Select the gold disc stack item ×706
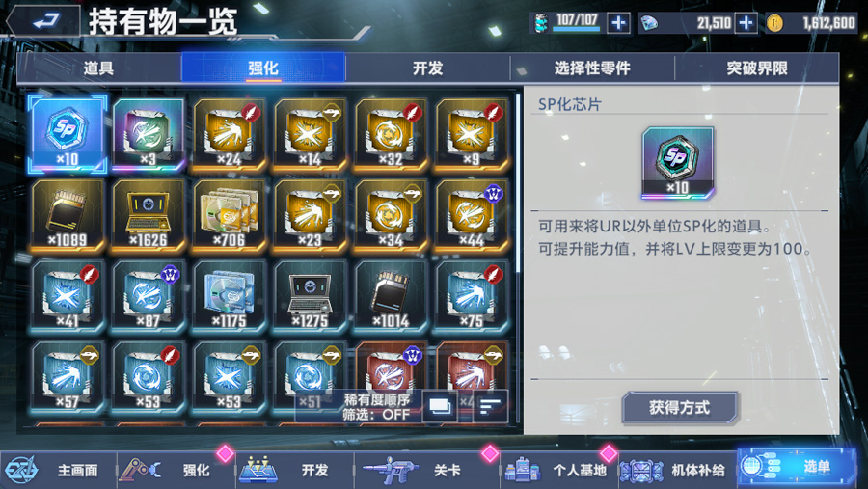Viewport: 868px width, 489px height. click(x=229, y=215)
